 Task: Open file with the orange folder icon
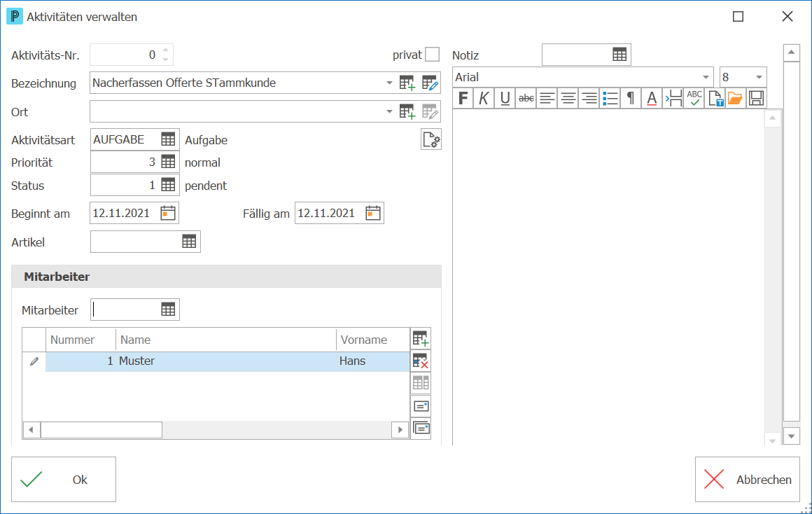(736, 98)
